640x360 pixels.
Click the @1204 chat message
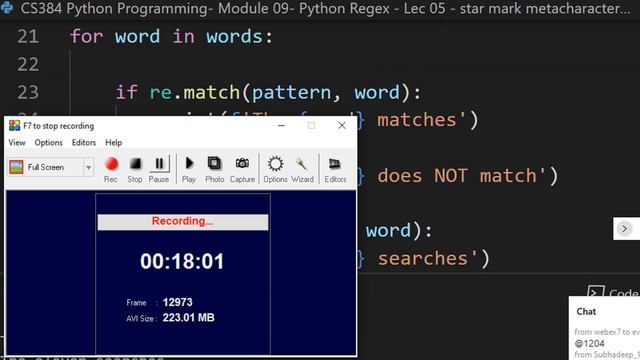pyautogui.click(x=589, y=343)
